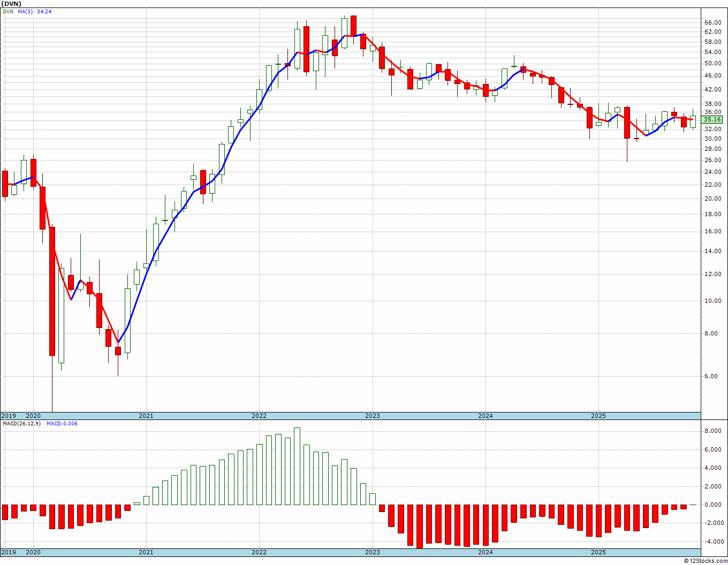The image size is (728, 565).
Task: Click the MACD:0.006 value label
Action: (x=62, y=423)
